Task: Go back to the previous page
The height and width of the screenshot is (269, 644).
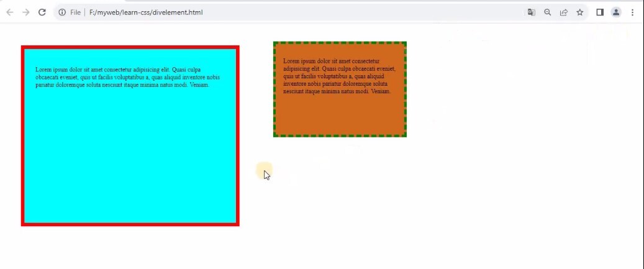Action: [x=10, y=12]
